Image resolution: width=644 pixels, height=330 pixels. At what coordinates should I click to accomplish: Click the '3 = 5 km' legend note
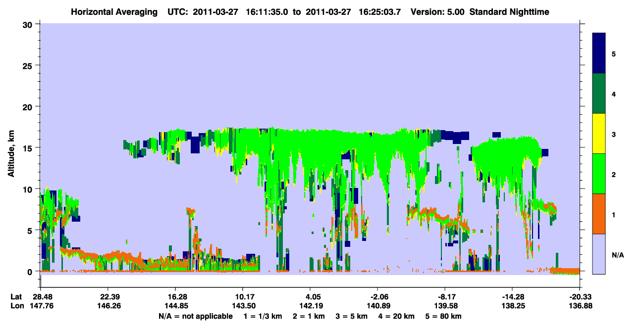[351, 316]
